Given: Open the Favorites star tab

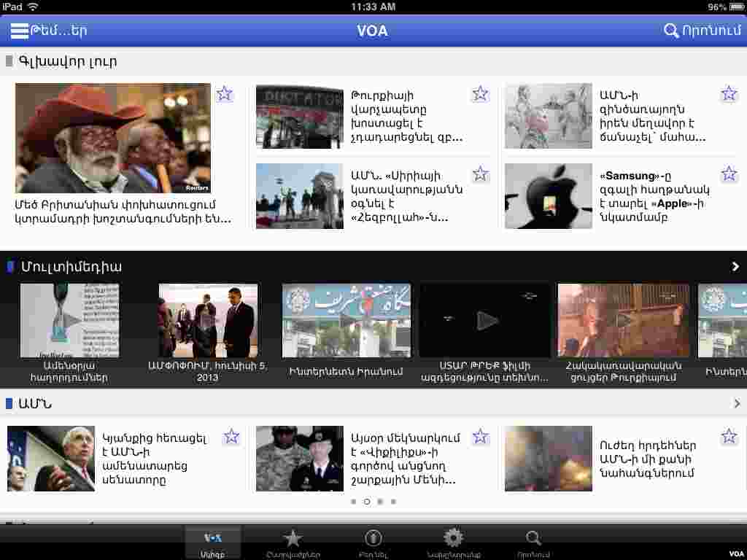Looking at the screenshot, I should [293, 544].
